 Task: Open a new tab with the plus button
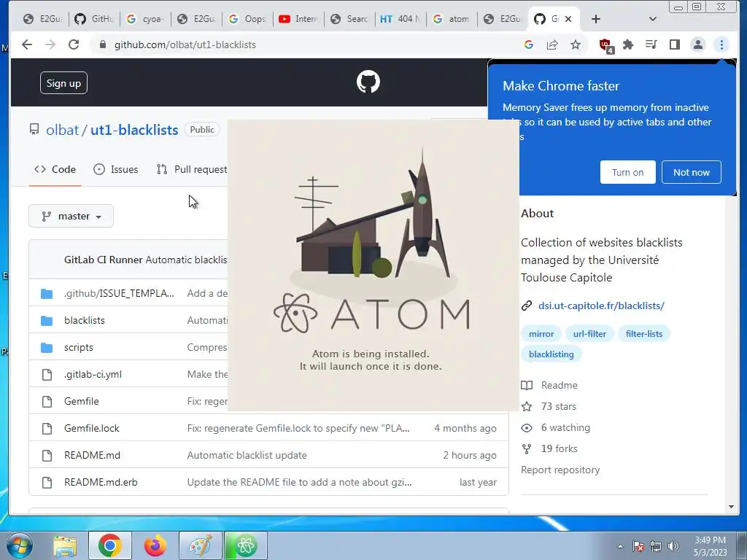click(595, 19)
